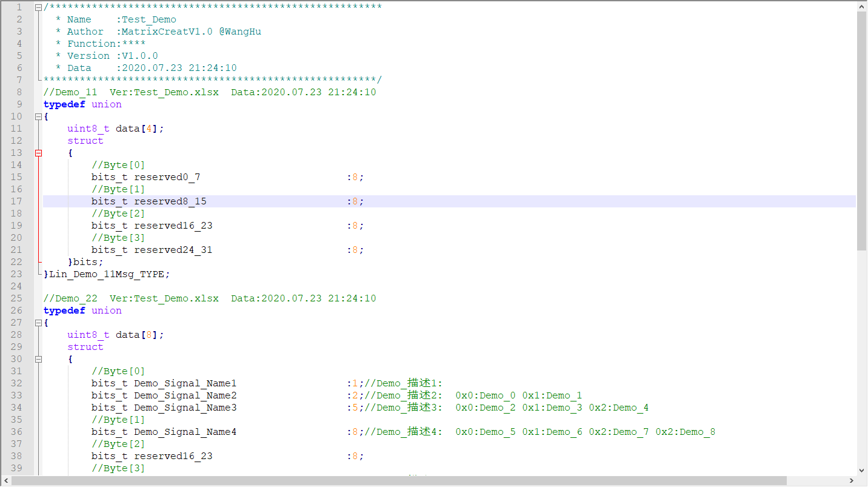Image resolution: width=868 pixels, height=487 pixels.
Task: Click the //Byte[1] comment on line 16
Action: [118, 189]
